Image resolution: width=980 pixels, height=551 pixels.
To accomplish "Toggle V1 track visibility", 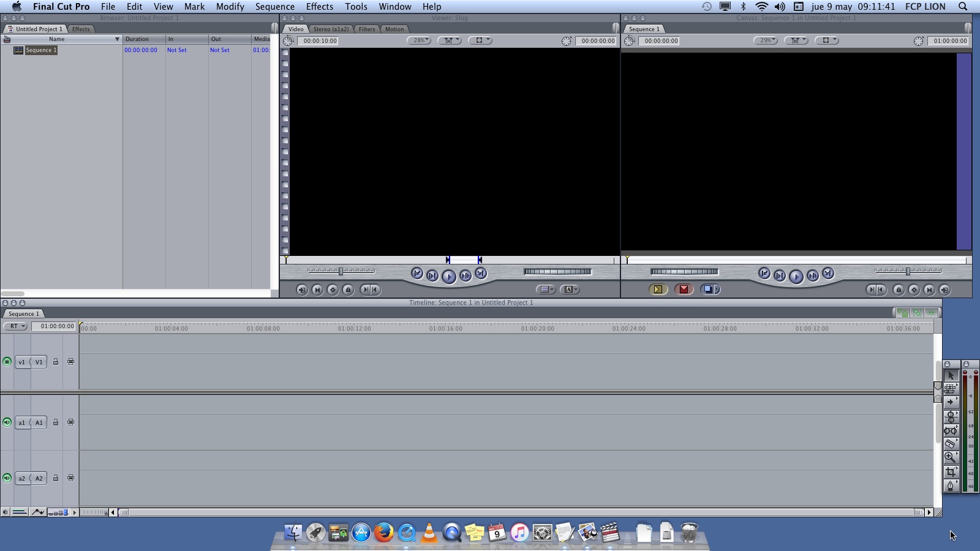I will click(x=7, y=362).
